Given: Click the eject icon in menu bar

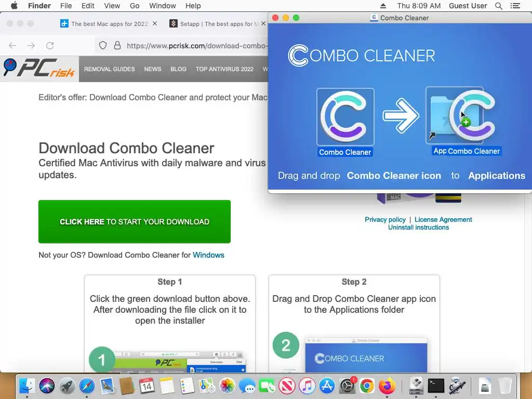Looking at the screenshot, I should tap(383, 6).
